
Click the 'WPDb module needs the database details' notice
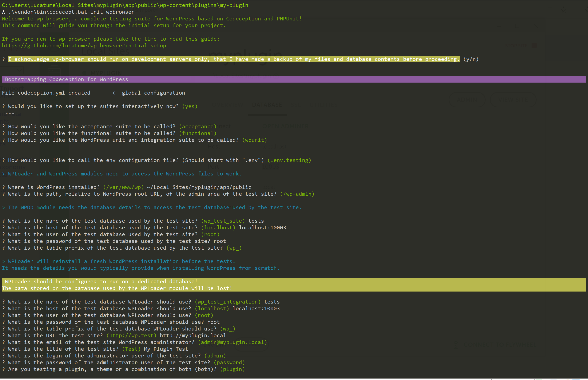click(152, 207)
